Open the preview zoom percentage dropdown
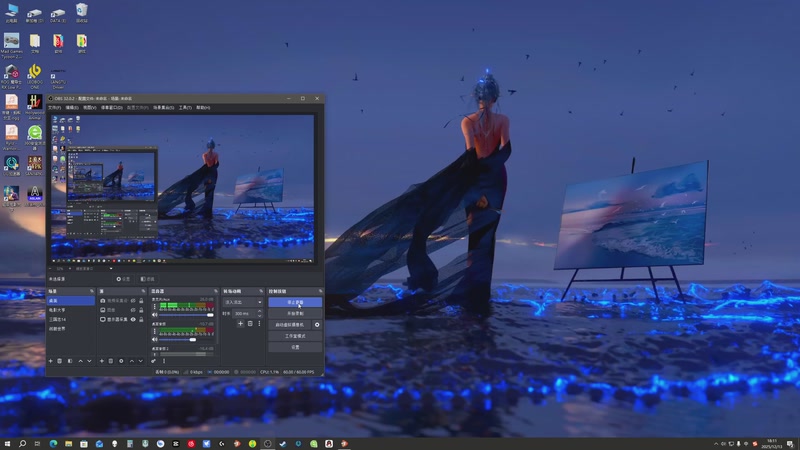The height and width of the screenshot is (450, 800). [61, 268]
